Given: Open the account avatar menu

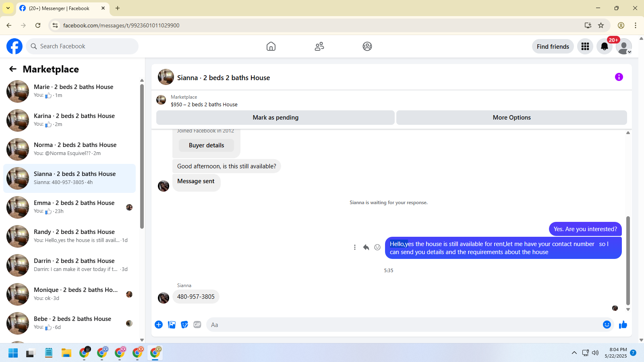Looking at the screenshot, I should 624,46.
